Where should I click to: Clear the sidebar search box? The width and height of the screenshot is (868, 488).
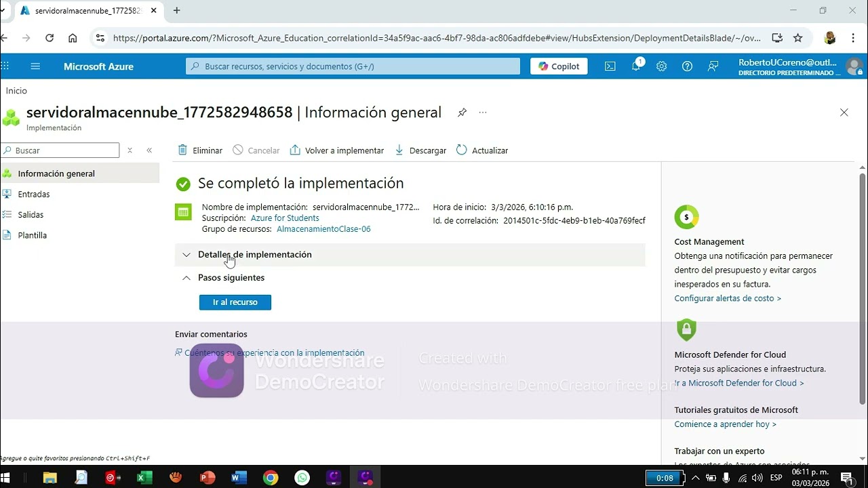pos(130,150)
